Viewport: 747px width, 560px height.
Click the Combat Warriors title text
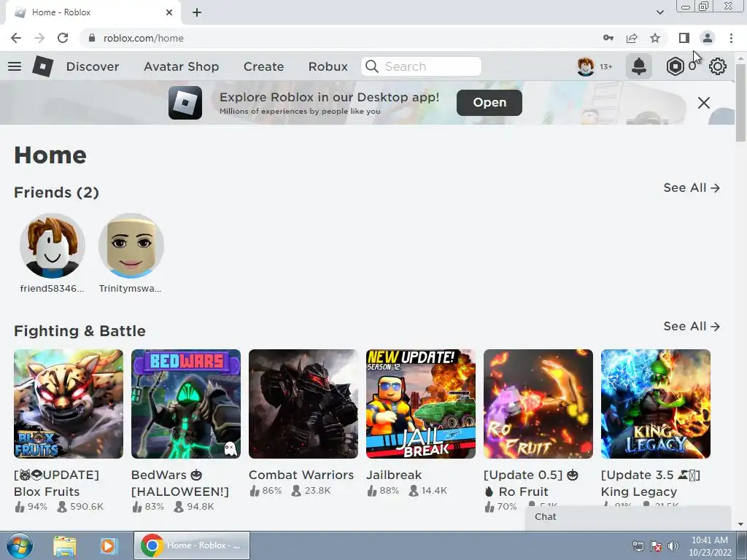tap(301, 475)
